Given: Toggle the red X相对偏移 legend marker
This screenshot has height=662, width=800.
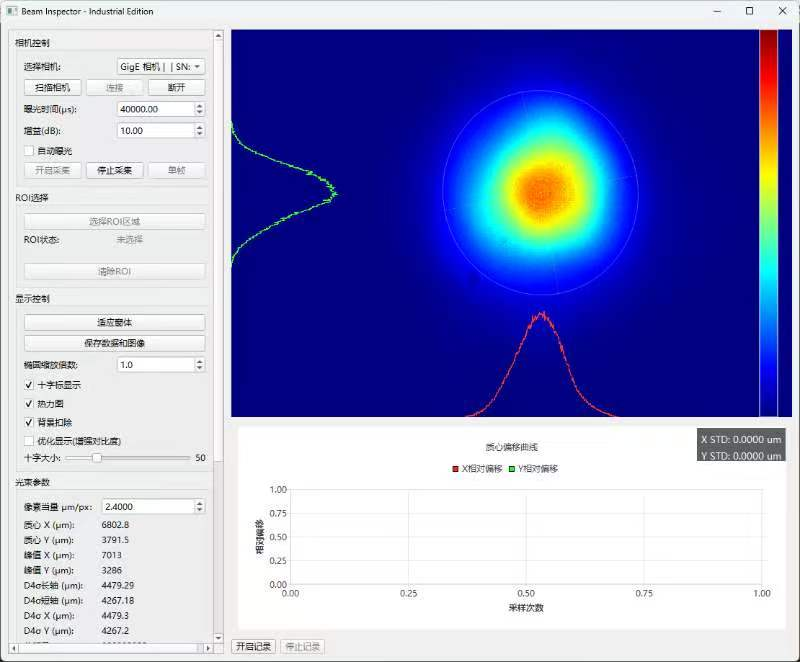Looking at the screenshot, I should click(x=455, y=469).
